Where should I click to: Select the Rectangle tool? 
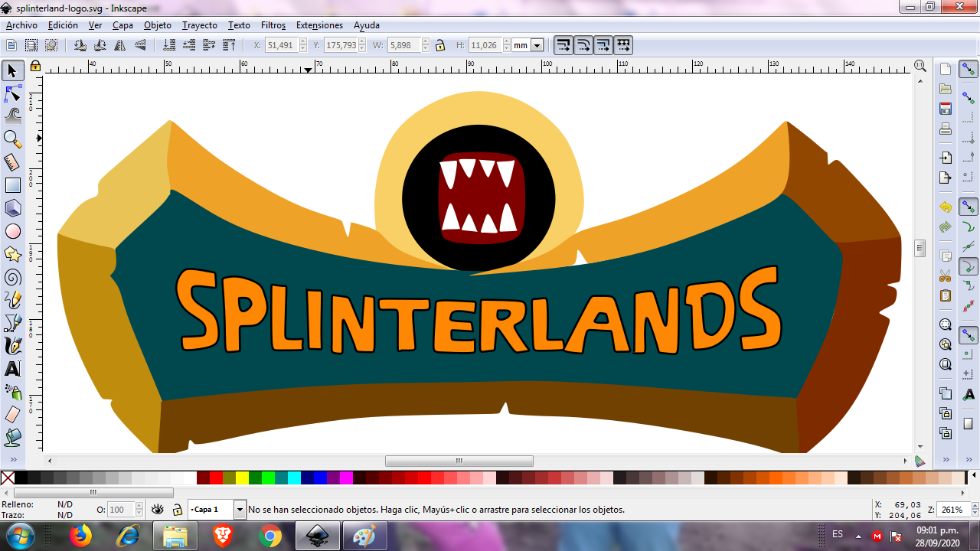click(x=12, y=185)
